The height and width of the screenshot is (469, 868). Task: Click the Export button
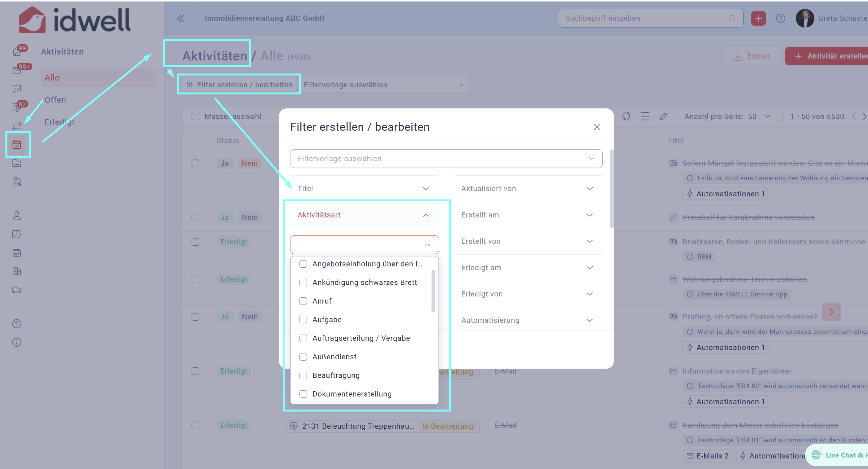752,56
